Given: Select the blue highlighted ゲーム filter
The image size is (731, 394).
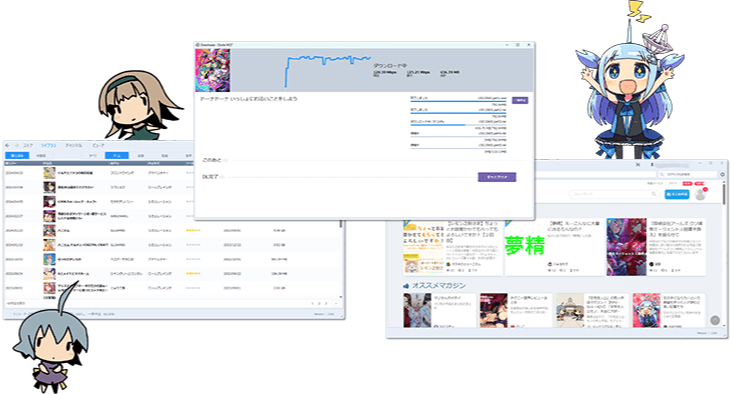Looking at the screenshot, I should tap(117, 155).
